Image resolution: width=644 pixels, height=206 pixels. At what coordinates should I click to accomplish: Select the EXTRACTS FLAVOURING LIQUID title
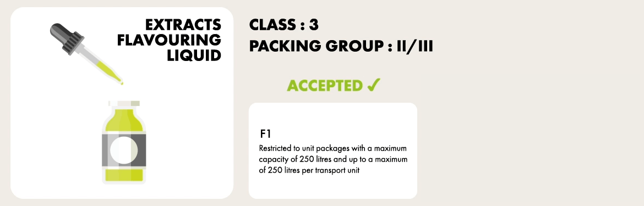point(169,40)
